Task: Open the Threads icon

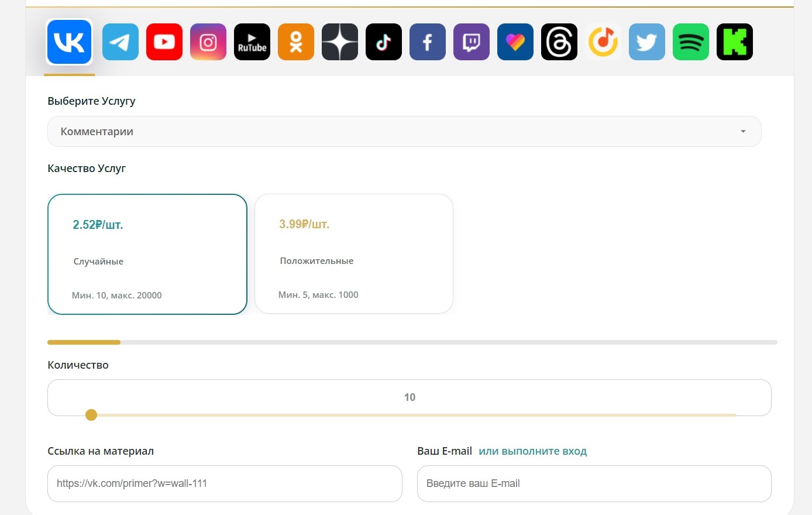Action: click(x=559, y=42)
